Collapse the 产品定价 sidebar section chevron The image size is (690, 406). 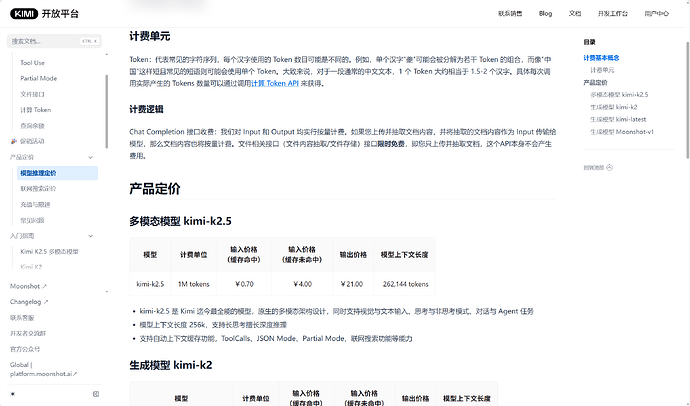pos(91,157)
